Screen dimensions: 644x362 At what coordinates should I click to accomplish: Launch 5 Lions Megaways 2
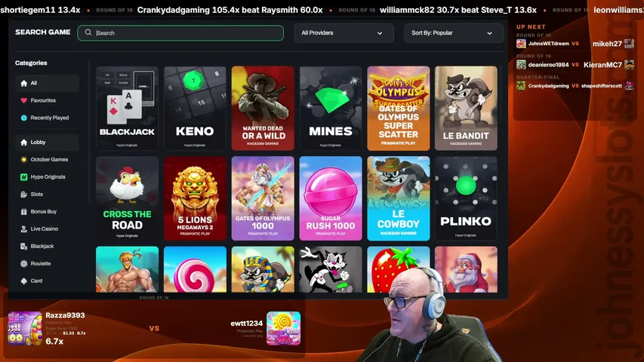pyautogui.click(x=195, y=198)
